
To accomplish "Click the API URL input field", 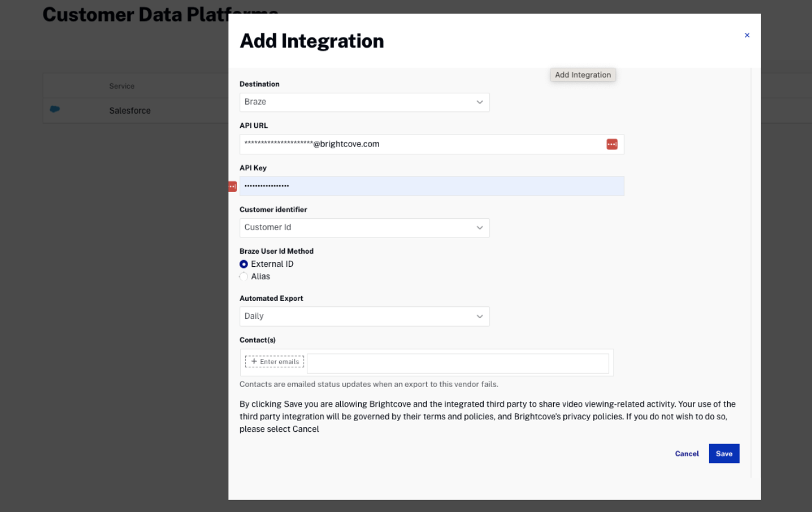I will pyautogui.click(x=419, y=144).
